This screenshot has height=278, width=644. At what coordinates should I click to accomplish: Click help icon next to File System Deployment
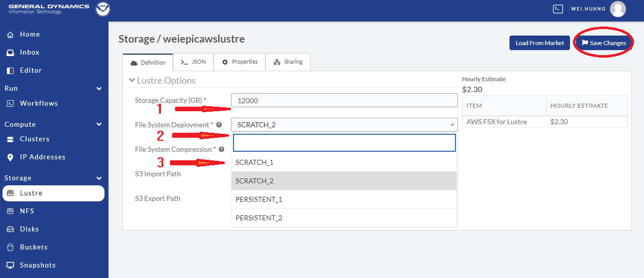click(x=219, y=125)
